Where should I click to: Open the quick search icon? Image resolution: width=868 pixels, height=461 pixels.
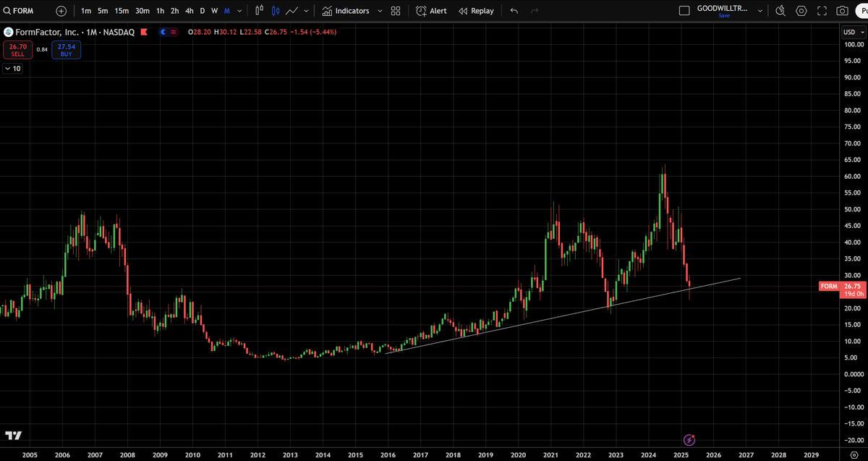pos(780,11)
